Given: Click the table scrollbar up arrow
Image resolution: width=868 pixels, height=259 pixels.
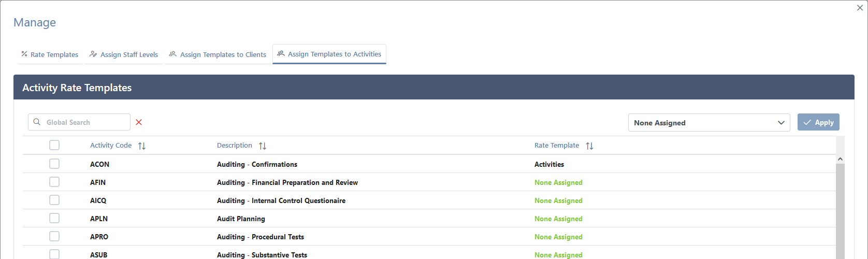Looking at the screenshot, I should 840,159.
